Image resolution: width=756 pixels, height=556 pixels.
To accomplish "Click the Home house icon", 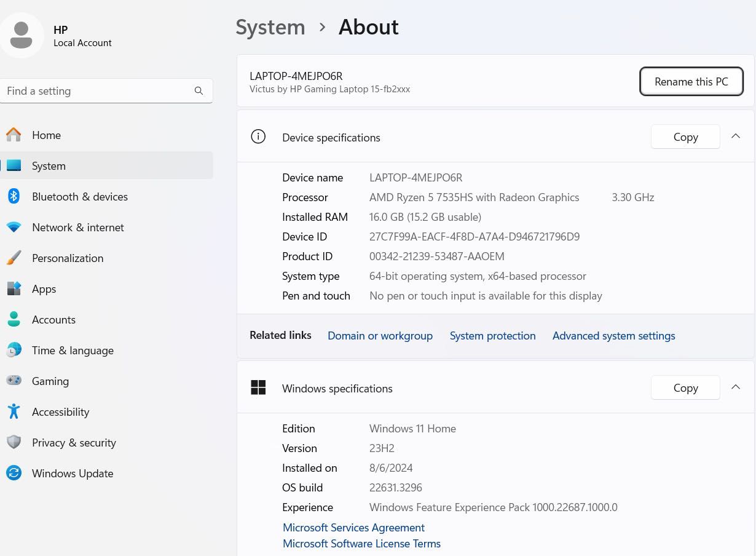I will [14, 135].
